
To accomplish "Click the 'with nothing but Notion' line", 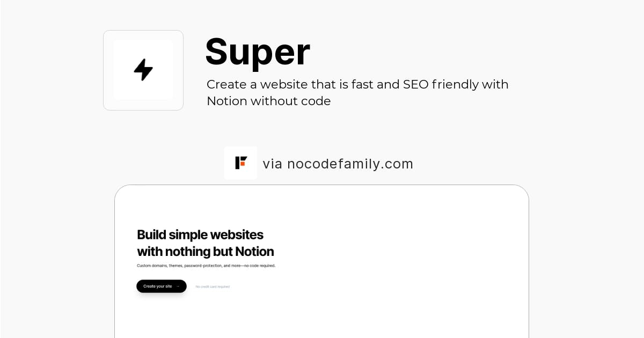I will [x=205, y=252].
